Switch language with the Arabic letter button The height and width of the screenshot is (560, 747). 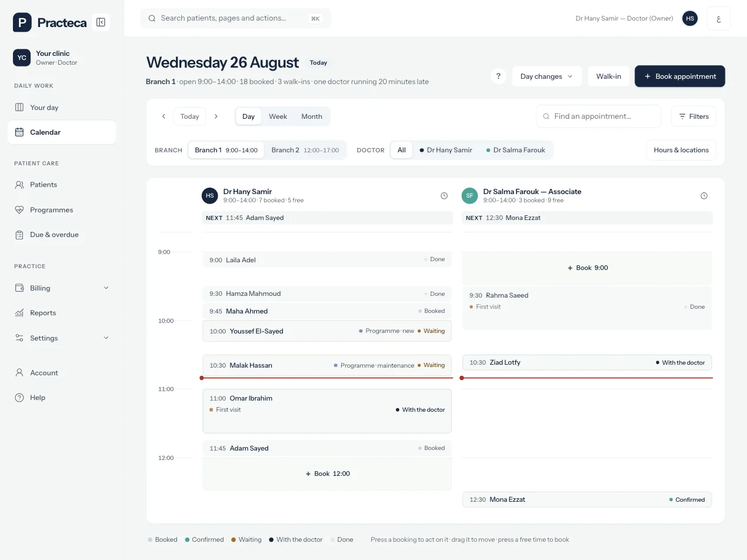[719, 18]
